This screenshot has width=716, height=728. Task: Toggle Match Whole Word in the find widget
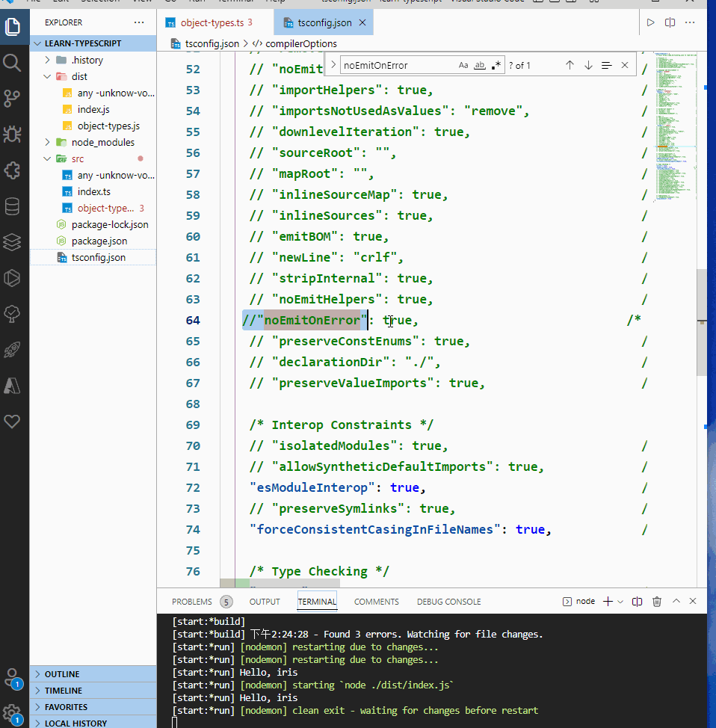tap(479, 65)
